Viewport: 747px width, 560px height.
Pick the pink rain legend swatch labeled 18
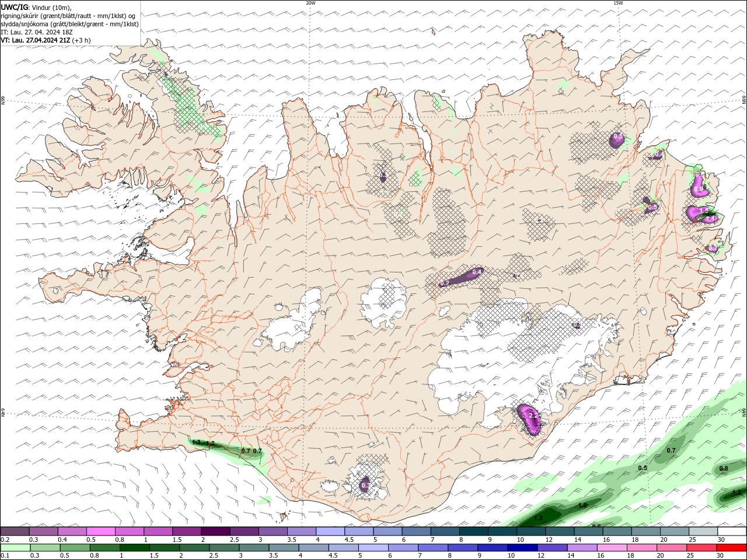[640, 548]
